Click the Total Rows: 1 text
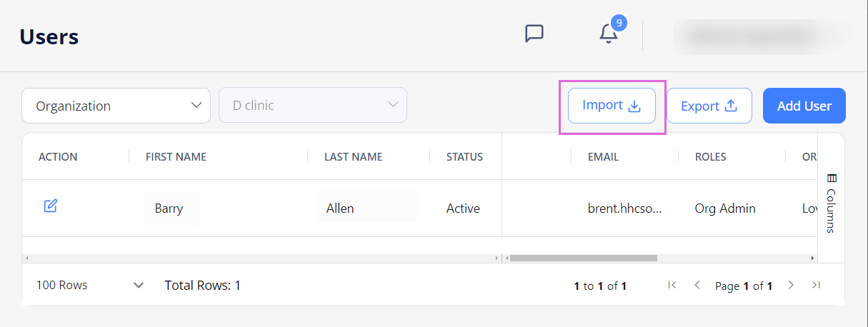The width and height of the screenshot is (868, 327). [x=203, y=285]
